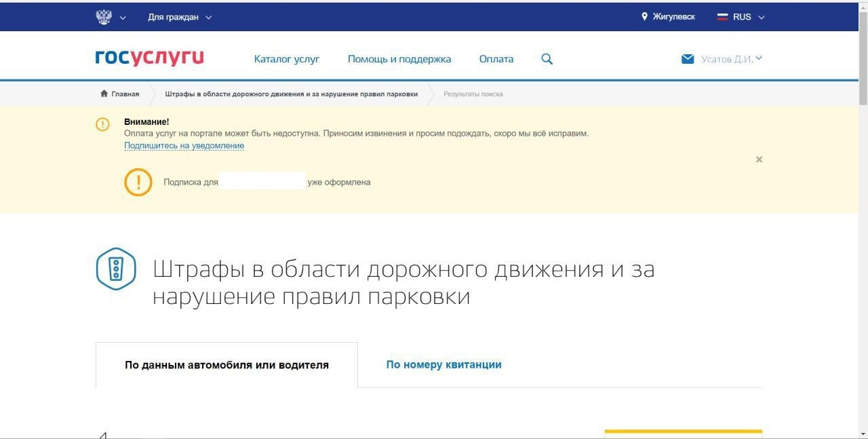
Task: Click the small warning icon beside 'Внимание!'
Action: click(102, 124)
